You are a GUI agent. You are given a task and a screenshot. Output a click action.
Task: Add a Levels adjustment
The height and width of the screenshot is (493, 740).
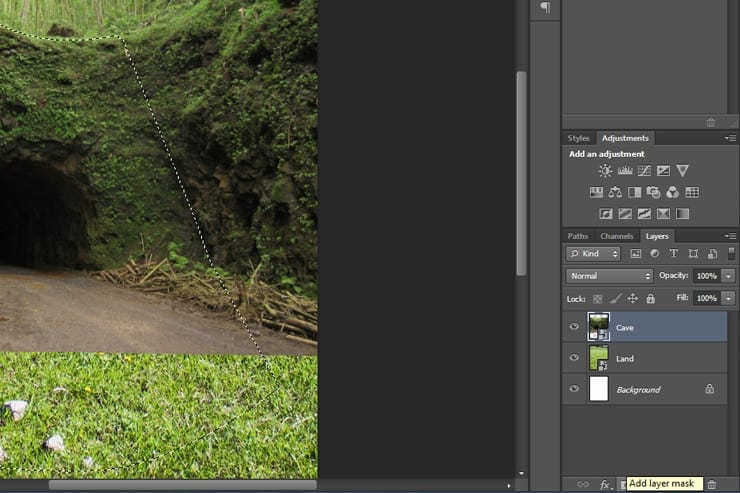[625, 171]
